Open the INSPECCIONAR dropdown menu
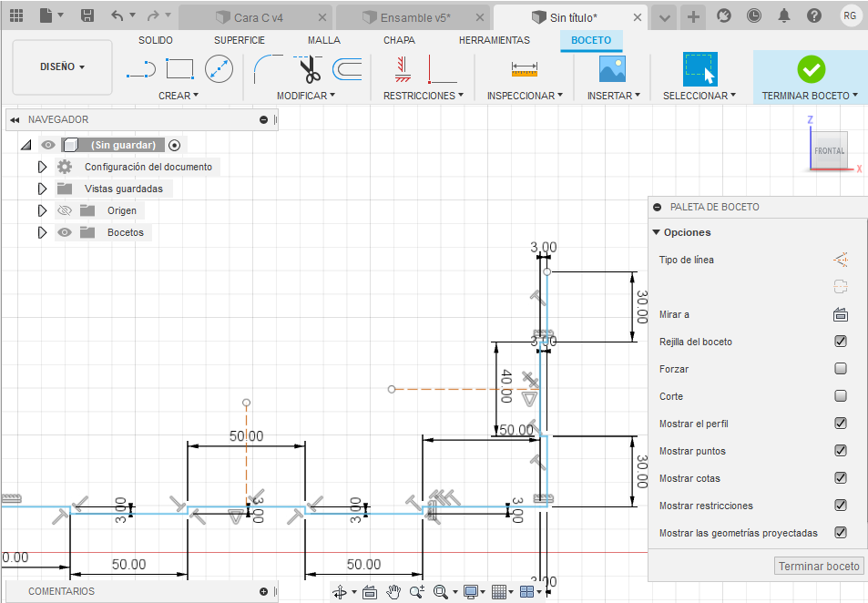Screen dimensions: 868x603 [525, 96]
